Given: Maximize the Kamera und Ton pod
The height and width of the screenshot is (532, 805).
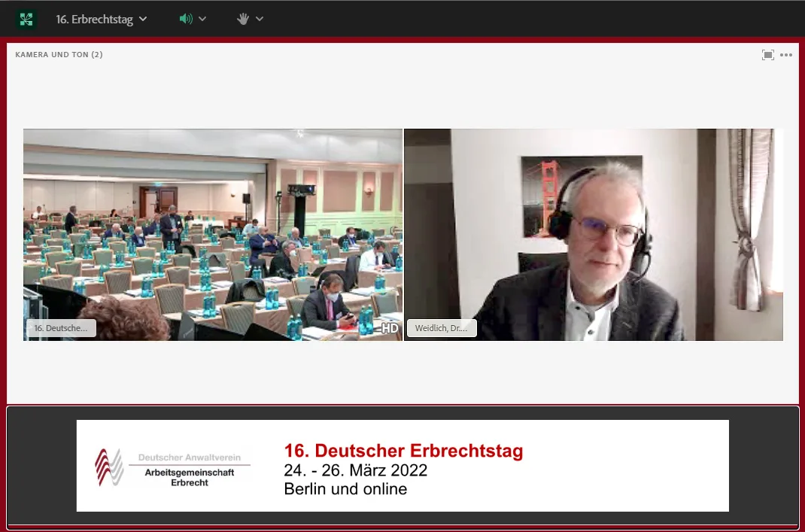Looking at the screenshot, I should click(x=767, y=55).
